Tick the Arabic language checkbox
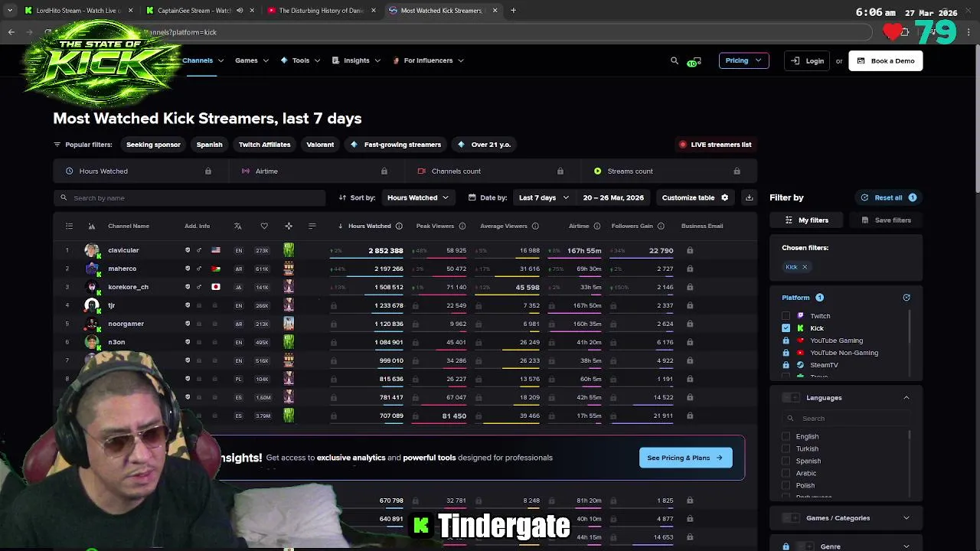This screenshot has height=551, width=980. [x=786, y=473]
